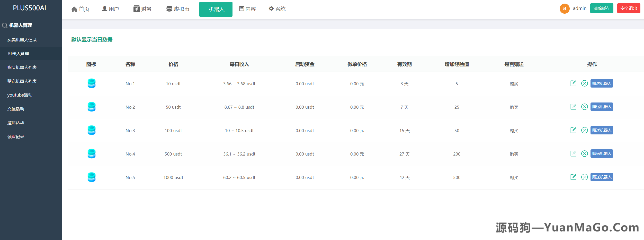Open the 财务 finance icon
The image size is (644, 240).
(x=136, y=8)
